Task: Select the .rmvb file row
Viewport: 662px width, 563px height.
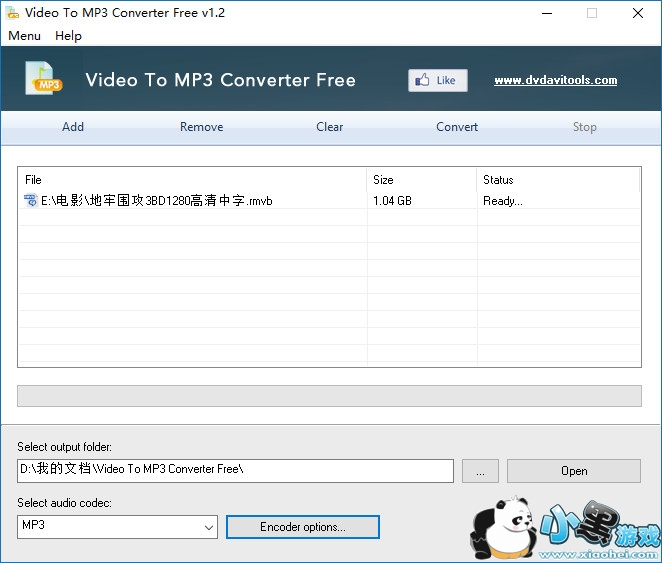Action: pyautogui.click(x=329, y=200)
